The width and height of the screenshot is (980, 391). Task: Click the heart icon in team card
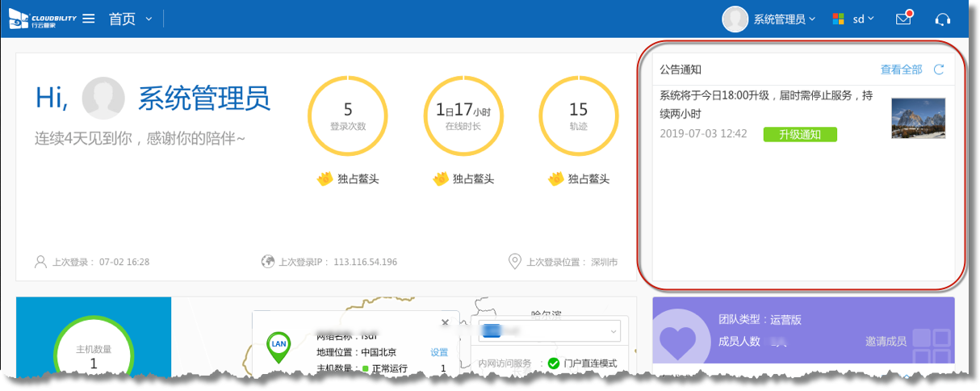pos(677,343)
